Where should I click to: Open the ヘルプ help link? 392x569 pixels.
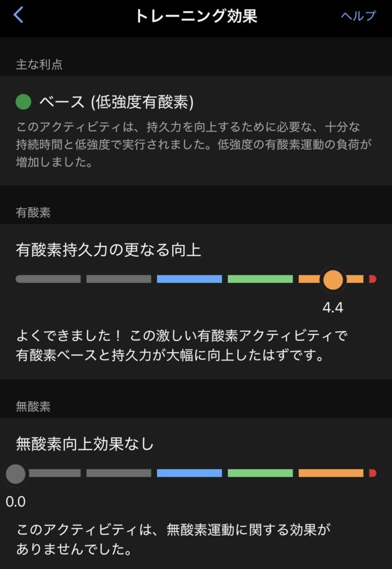(358, 16)
